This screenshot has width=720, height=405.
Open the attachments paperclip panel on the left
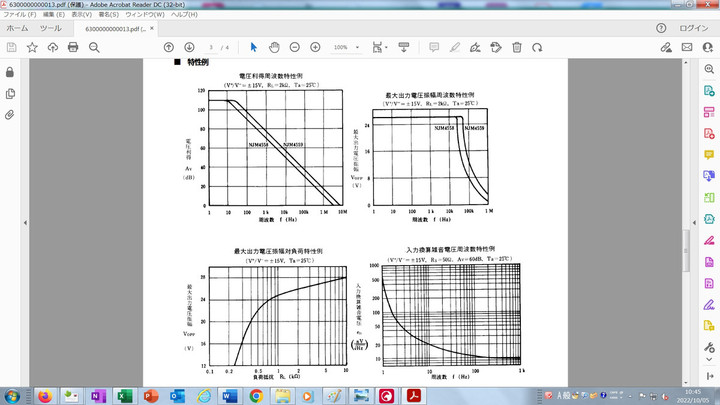click(x=10, y=115)
